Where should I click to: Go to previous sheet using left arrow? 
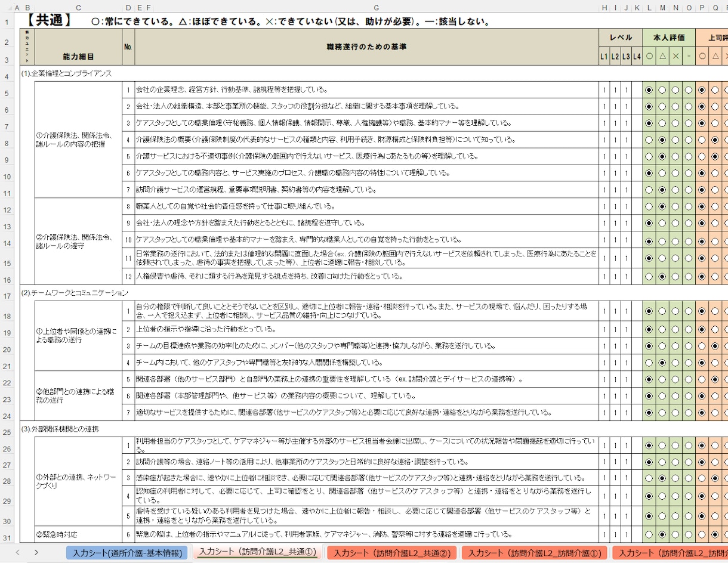click(17, 552)
